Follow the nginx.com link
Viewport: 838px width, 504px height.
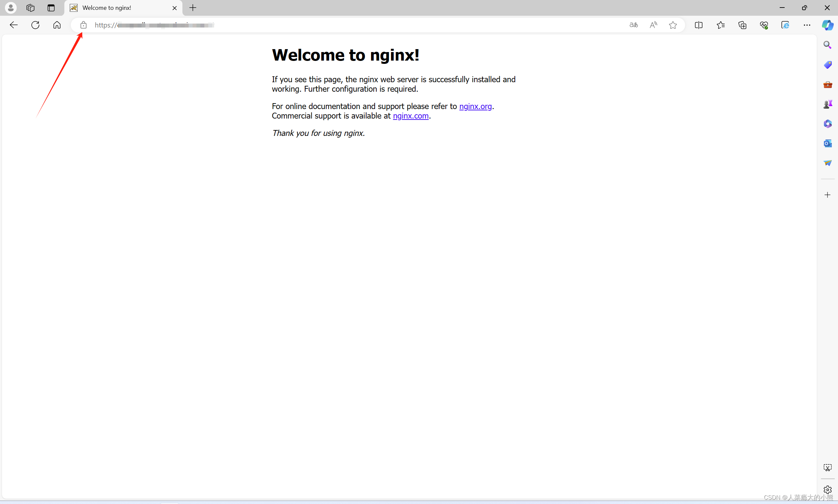[x=411, y=116]
